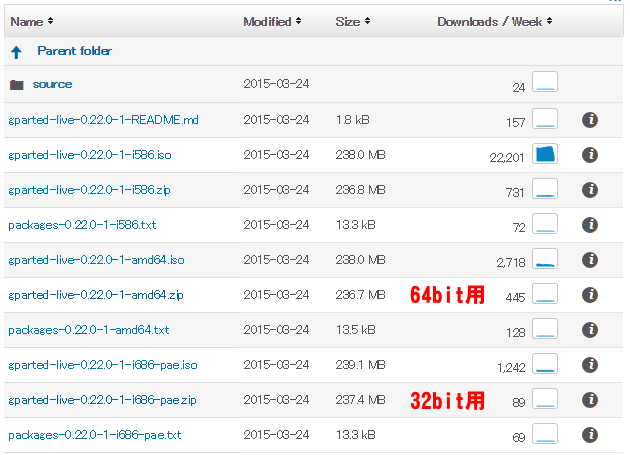Download gparted-live-0.22.0-1-i586.zip
The height and width of the screenshot is (455, 630).
click(89, 190)
